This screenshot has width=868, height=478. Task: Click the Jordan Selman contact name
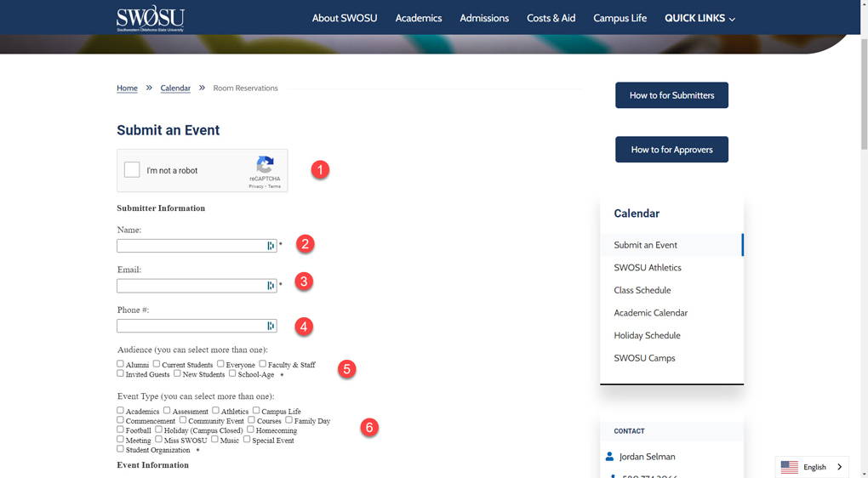pos(647,457)
